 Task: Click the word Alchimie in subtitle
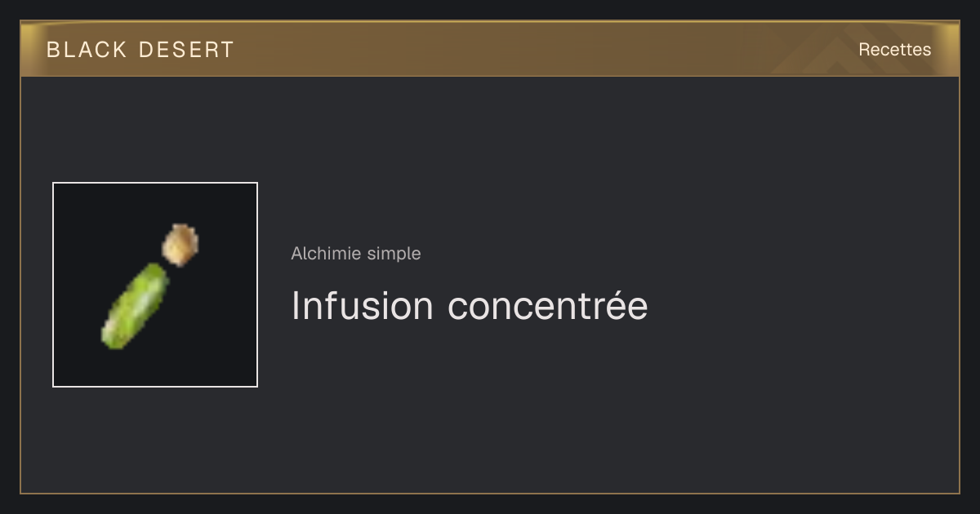click(327, 254)
